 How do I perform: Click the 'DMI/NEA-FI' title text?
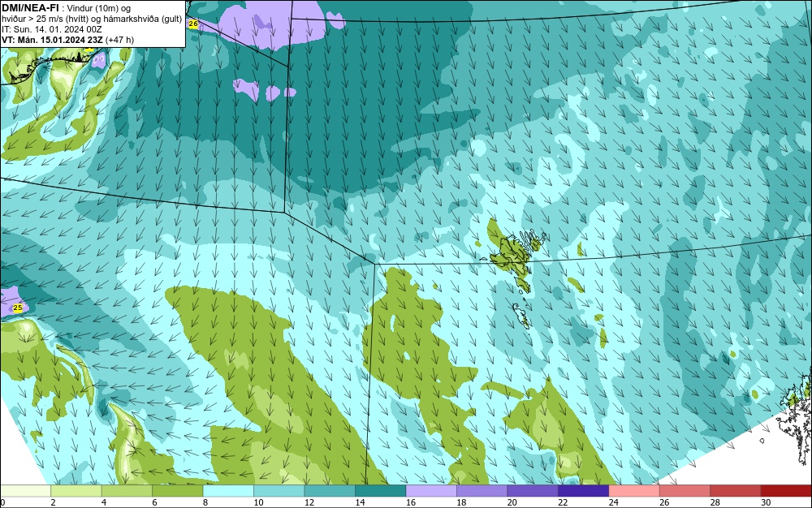pyautogui.click(x=30, y=7)
